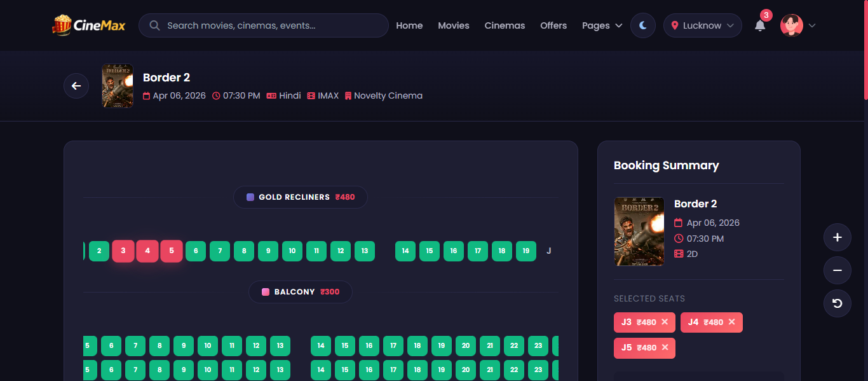Select Balcony seat 14
This screenshot has width=868, height=381.
320,345
